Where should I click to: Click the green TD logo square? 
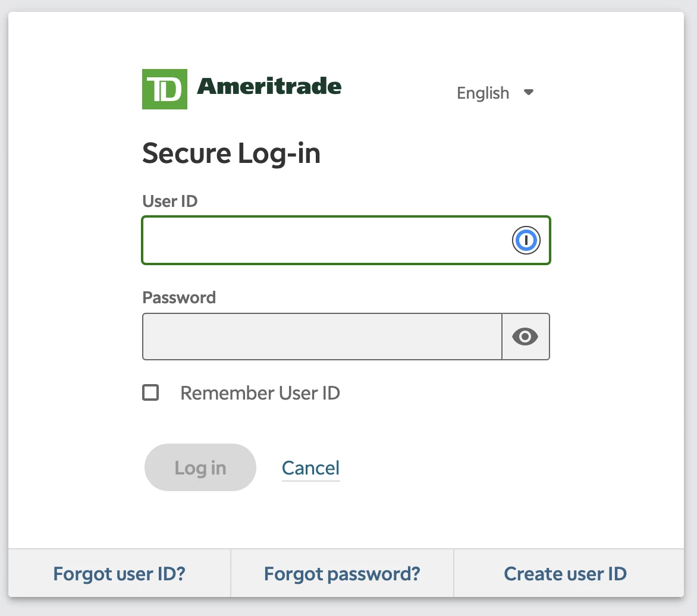(165, 89)
